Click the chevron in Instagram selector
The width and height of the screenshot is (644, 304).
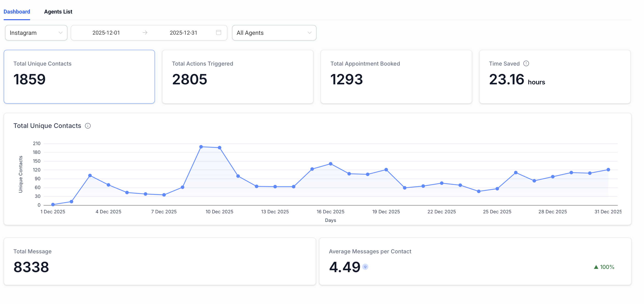pyautogui.click(x=61, y=33)
